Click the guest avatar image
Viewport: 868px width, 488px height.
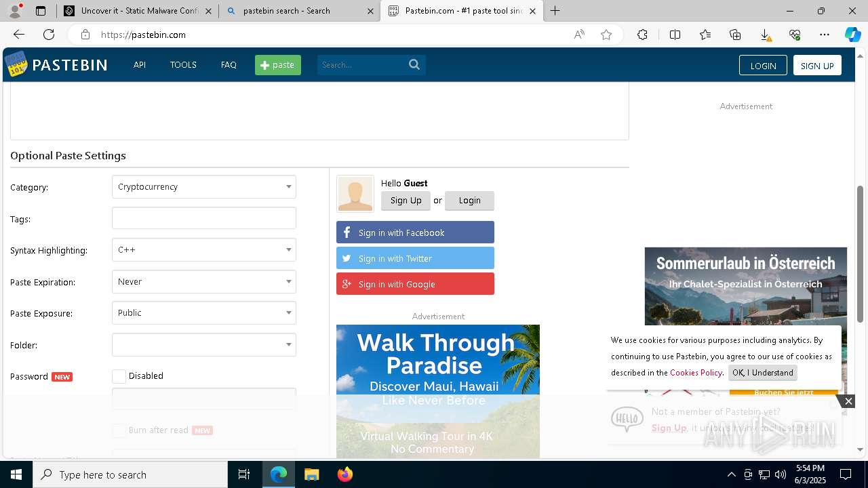tap(355, 194)
